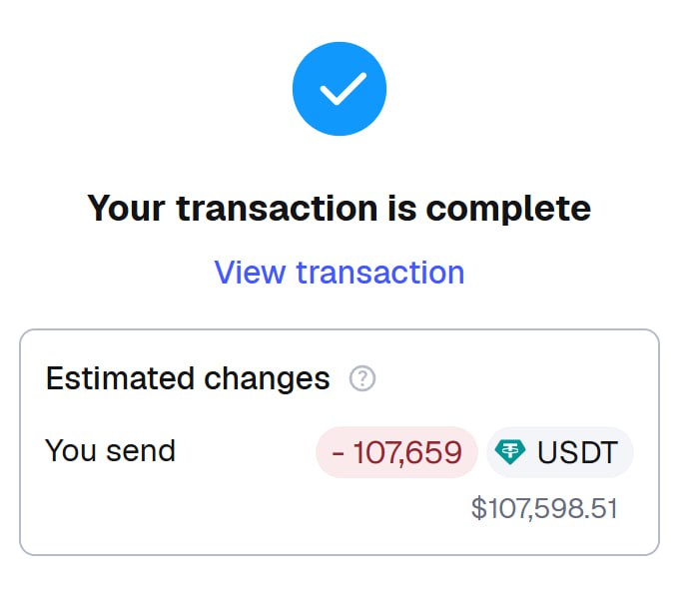This screenshot has width=700, height=594.
Task: Click the word "Your" in the heading
Action: 126,209
